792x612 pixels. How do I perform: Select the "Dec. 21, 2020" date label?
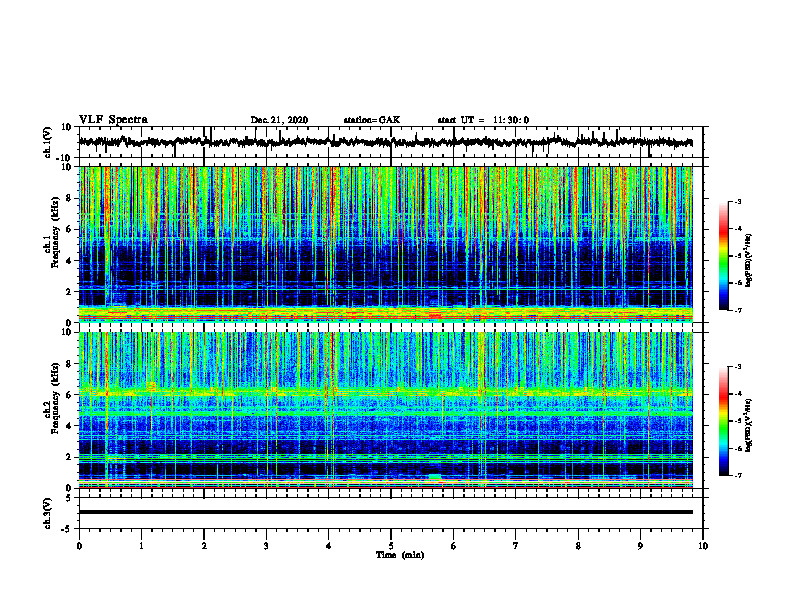279,120
